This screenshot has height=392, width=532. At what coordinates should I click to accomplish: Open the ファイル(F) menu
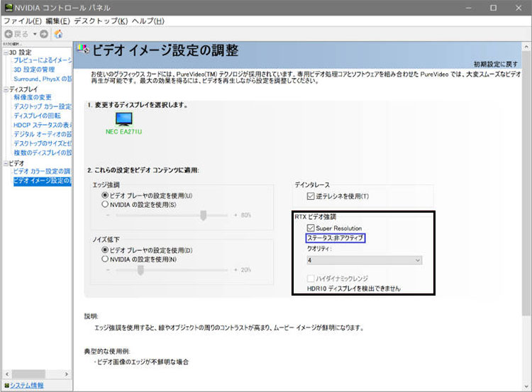(23, 21)
